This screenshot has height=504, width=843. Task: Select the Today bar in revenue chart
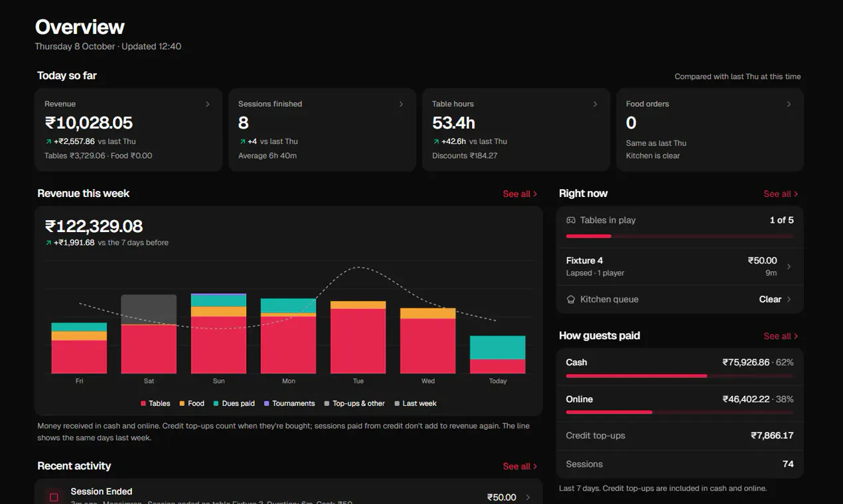498,355
